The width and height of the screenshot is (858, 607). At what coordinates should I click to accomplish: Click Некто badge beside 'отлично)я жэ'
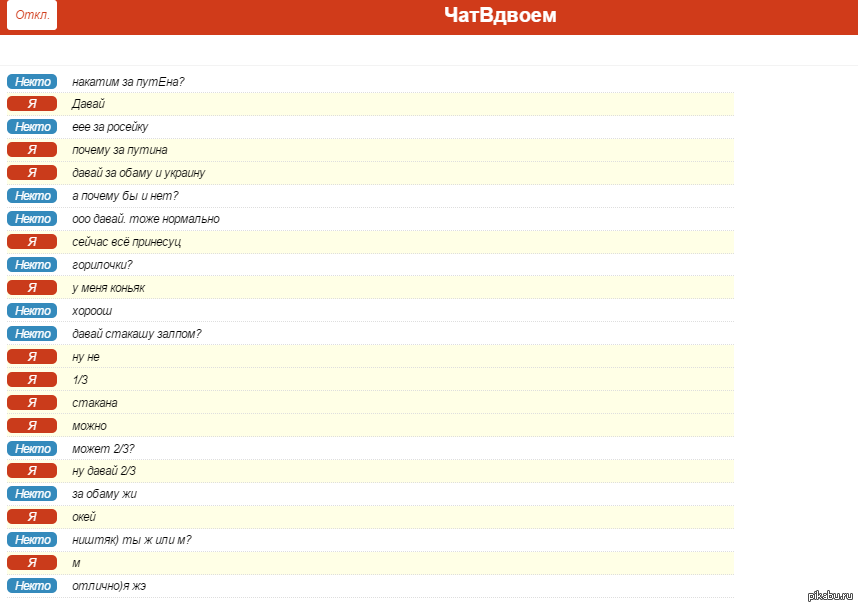click(x=32, y=586)
